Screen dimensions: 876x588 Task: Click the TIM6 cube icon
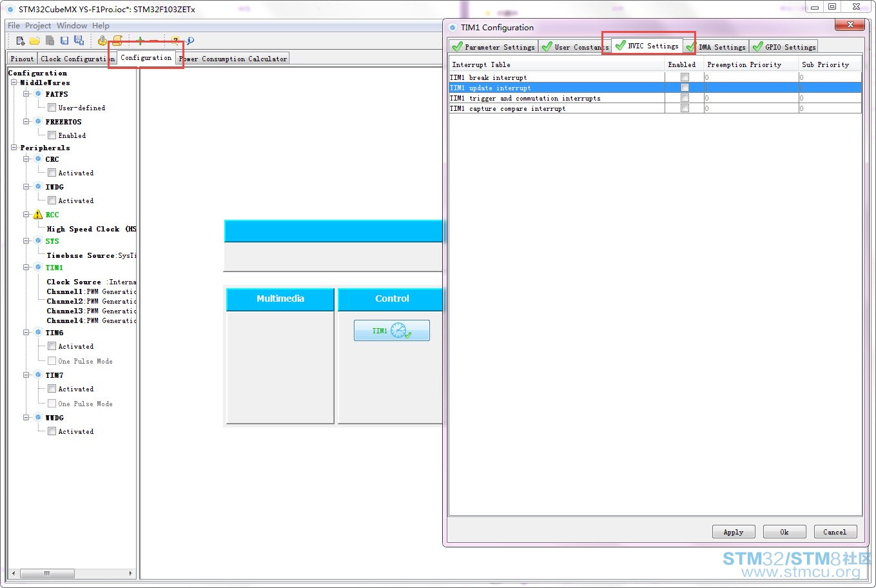pyautogui.click(x=38, y=333)
